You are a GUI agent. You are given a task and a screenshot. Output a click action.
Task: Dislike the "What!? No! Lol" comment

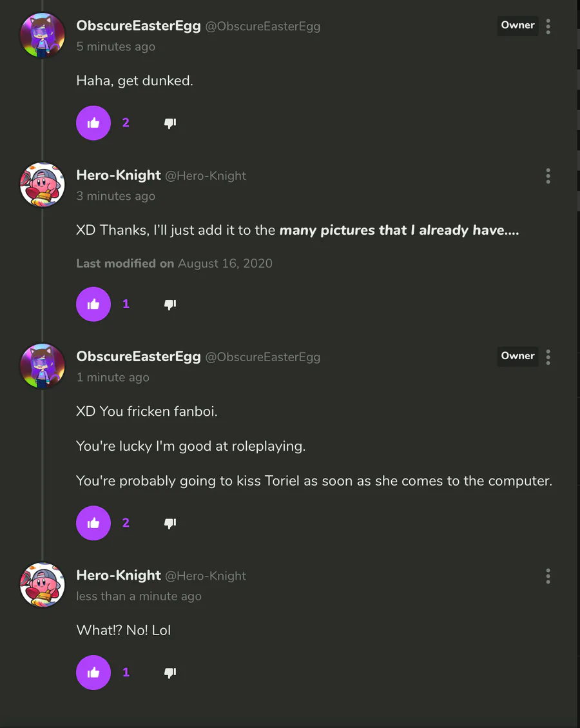click(x=170, y=673)
